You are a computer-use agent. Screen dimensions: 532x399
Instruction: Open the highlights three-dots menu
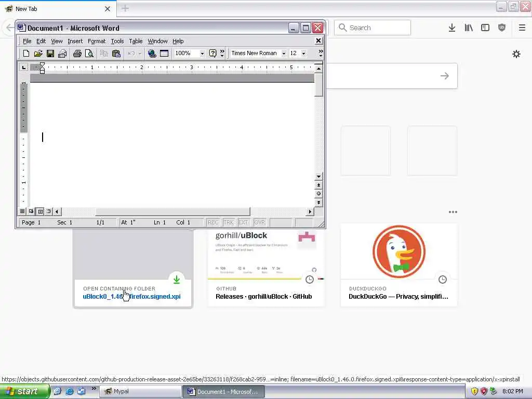[x=453, y=212]
